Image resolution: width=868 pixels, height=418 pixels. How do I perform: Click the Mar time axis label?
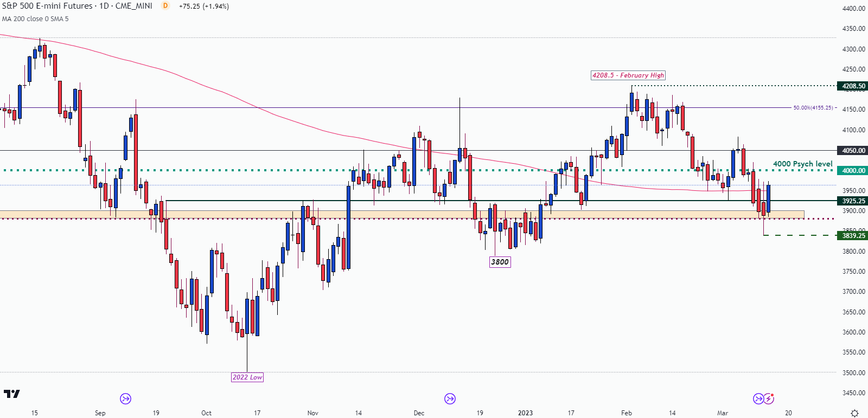723,413
